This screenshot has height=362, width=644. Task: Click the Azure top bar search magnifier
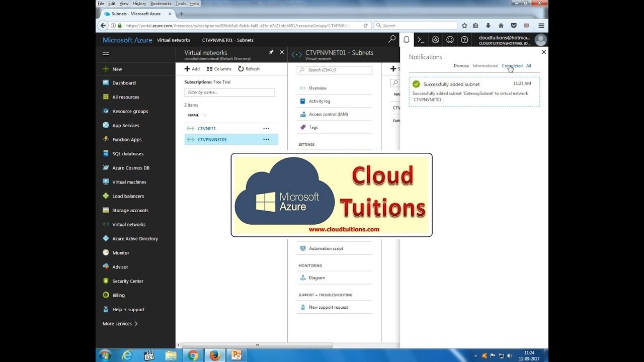tap(392, 39)
